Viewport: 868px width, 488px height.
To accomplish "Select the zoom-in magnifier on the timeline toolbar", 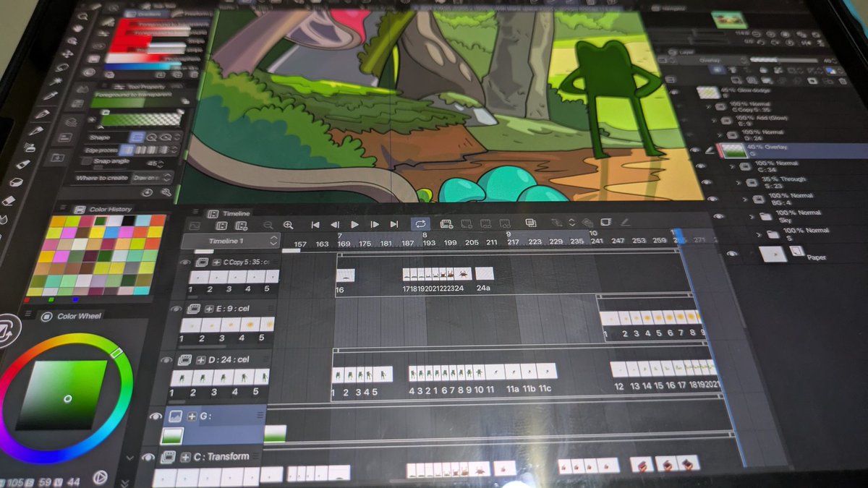I will pos(289,225).
